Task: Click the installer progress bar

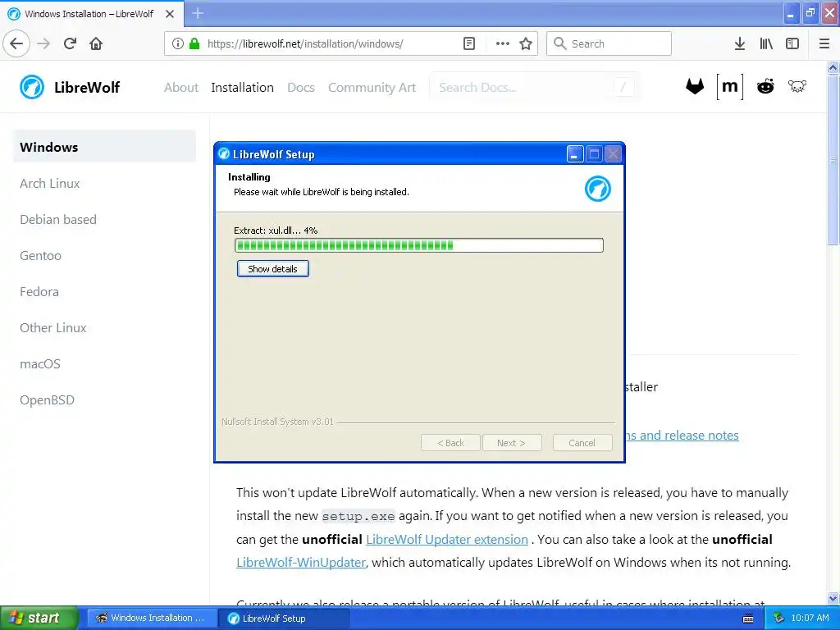Action: click(419, 245)
